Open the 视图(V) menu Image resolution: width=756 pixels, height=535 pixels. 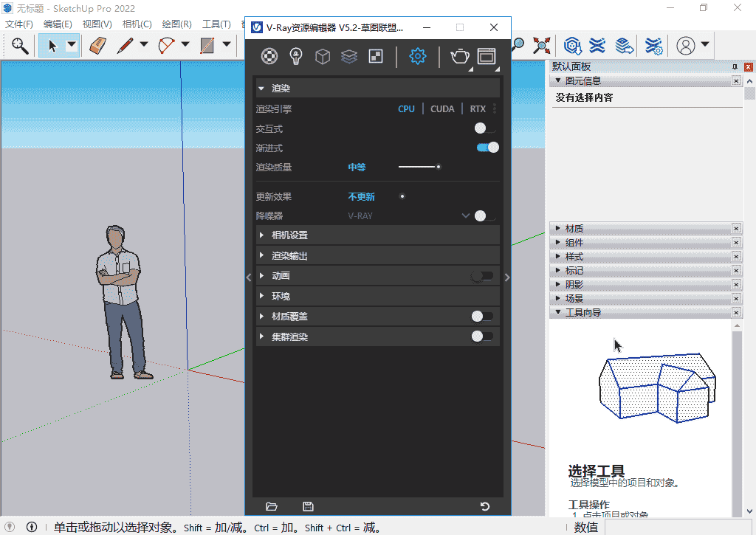97,24
